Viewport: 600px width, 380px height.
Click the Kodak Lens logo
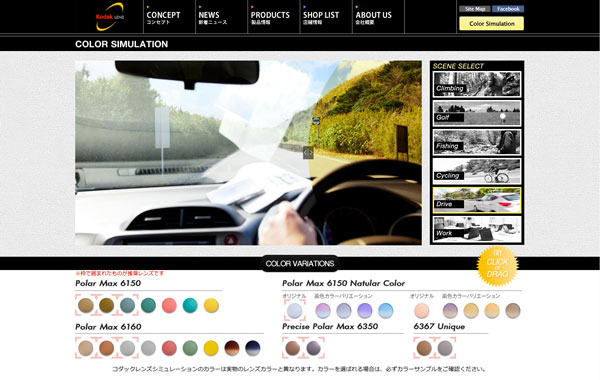pyautogui.click(x=110, y=17)
